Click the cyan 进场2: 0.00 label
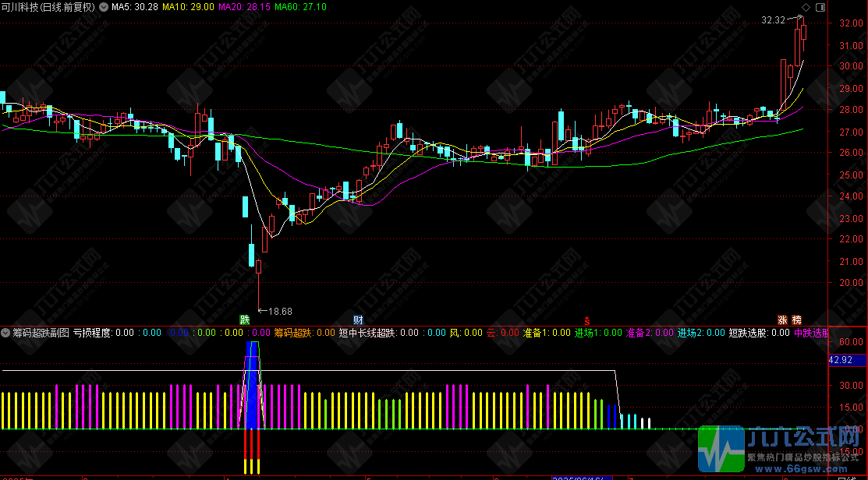This screenshot has width=868, height=480. click(701, 333)
